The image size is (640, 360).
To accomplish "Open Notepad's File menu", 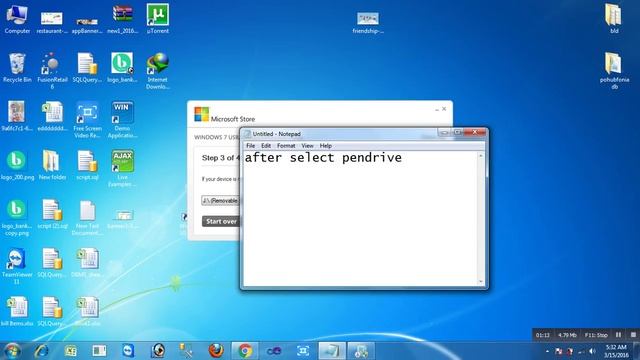I will [x=250, y=146].
